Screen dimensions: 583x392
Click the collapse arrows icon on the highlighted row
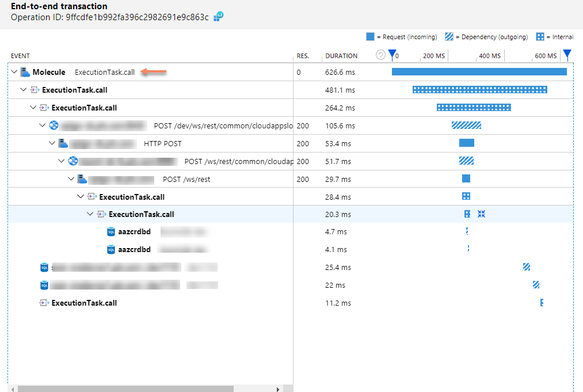pyautogui.click(x=482, y=214)
